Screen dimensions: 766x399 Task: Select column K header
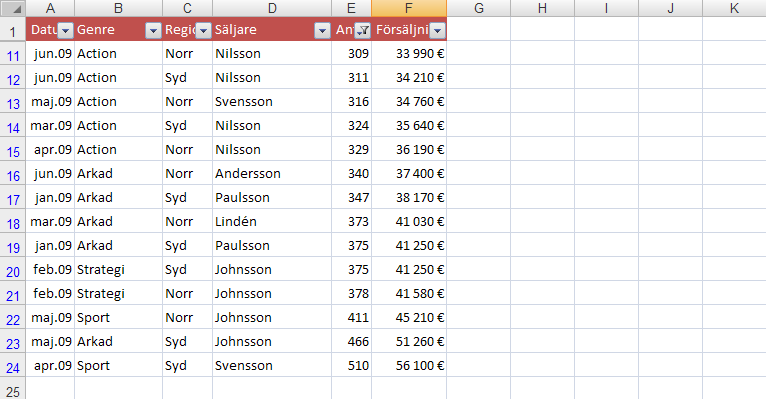734,8
